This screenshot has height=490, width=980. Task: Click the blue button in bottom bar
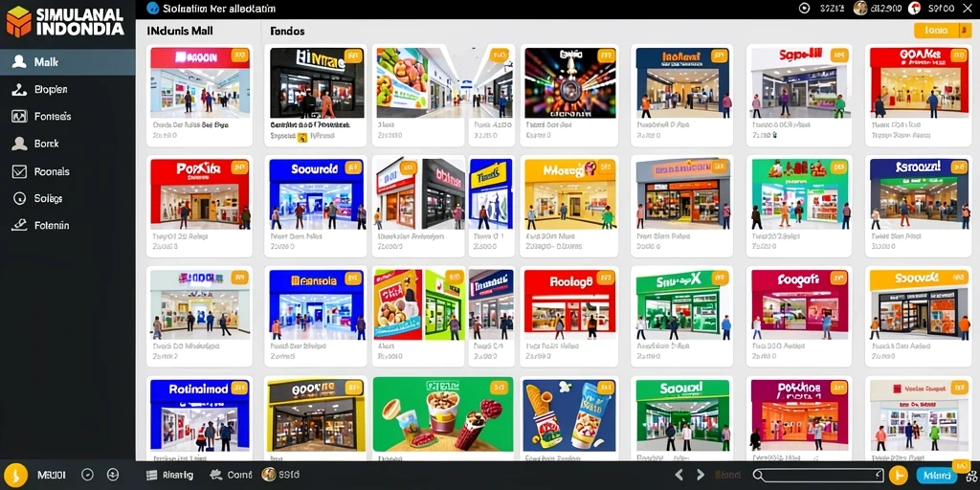pyautogui.click(x=936, y=476)
